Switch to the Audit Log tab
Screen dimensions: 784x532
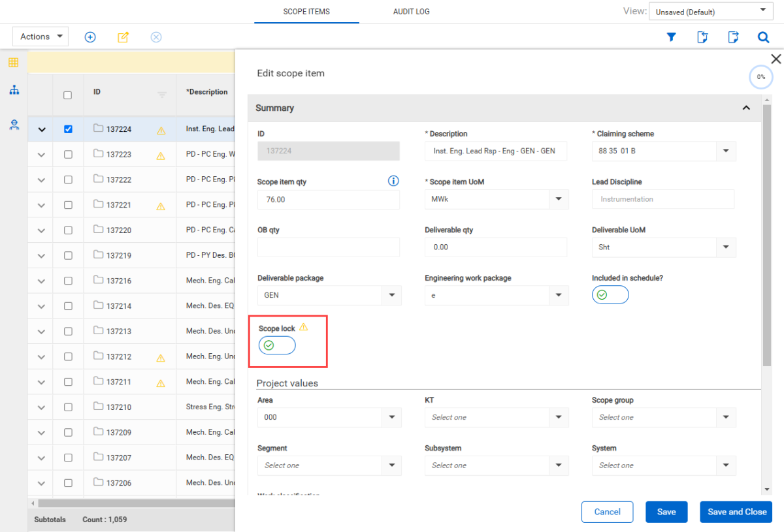pos(411,12)
